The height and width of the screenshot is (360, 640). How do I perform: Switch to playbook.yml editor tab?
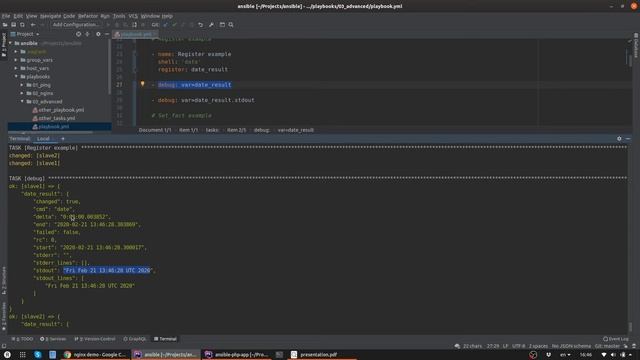(x=136, y=34)
